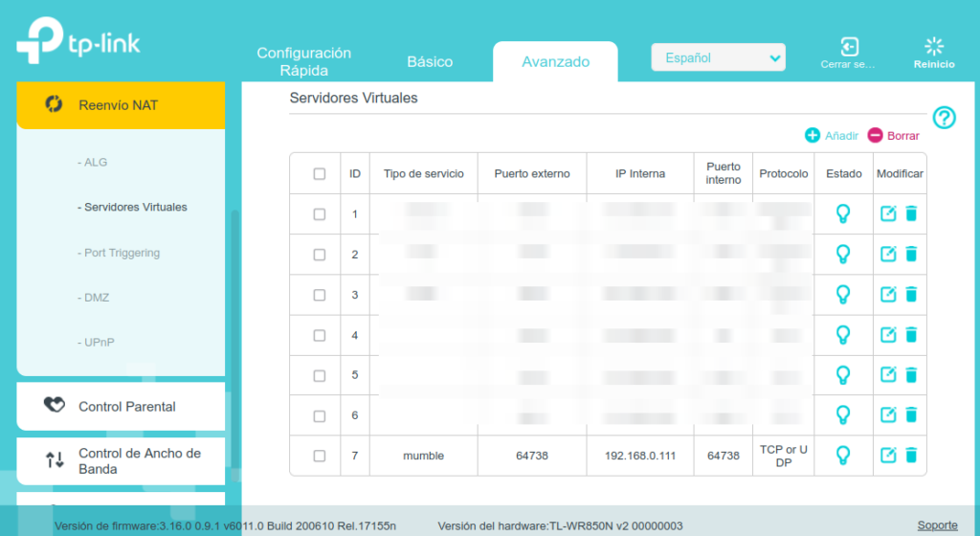Open Control Parental section
Viewport: 980px width, 536px height.
pos(121,407)
